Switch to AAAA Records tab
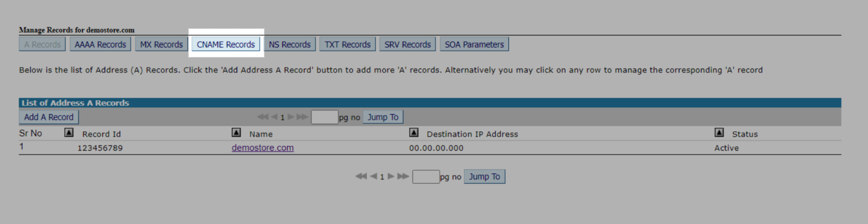Screen dimensions: 868x224 [100, 44]
